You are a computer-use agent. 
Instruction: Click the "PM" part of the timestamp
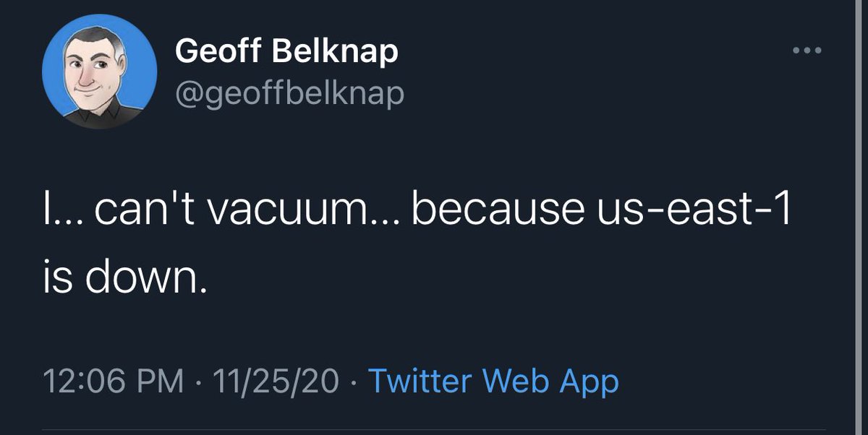(163, 381)
